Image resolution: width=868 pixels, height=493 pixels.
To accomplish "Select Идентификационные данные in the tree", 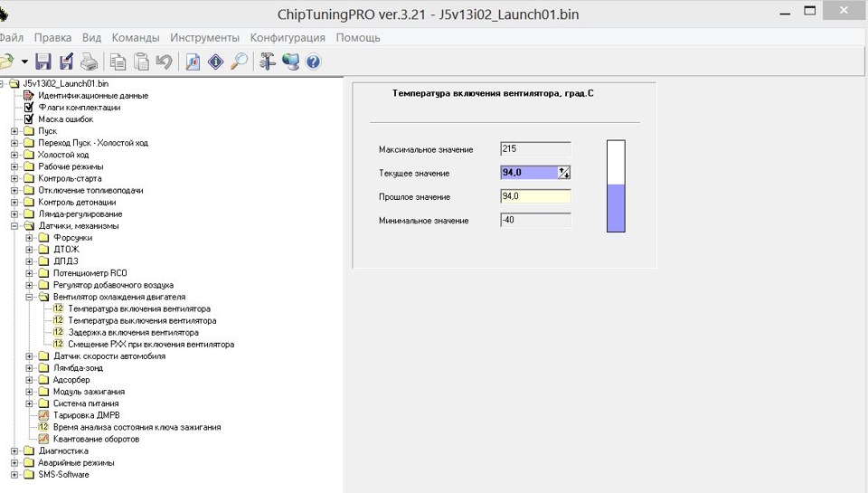I will pyautogui.click(x=93, y=95).
